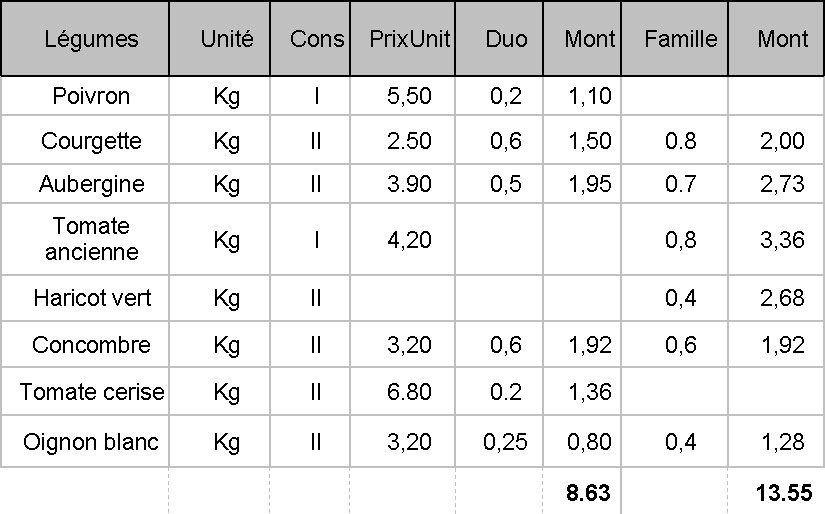Click the Poivron row label
The height and width of the screenshot is (514, 825).
click(91, 97)
